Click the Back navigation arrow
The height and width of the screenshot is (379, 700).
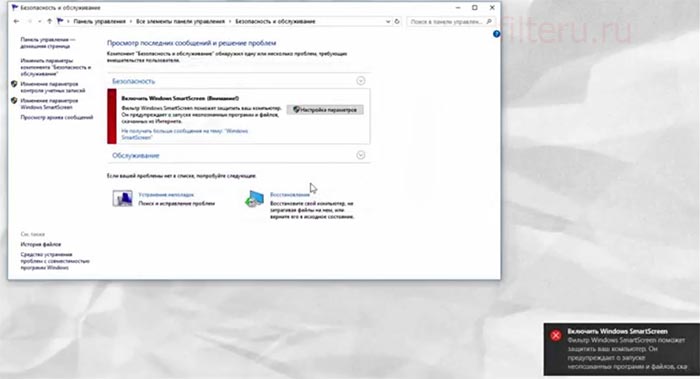16,21
